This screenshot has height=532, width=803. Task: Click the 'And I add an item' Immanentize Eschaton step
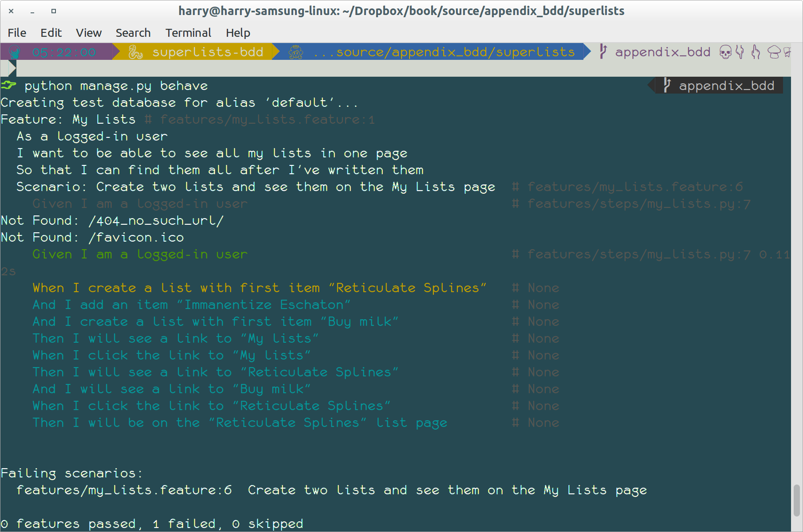coord(192,305)
